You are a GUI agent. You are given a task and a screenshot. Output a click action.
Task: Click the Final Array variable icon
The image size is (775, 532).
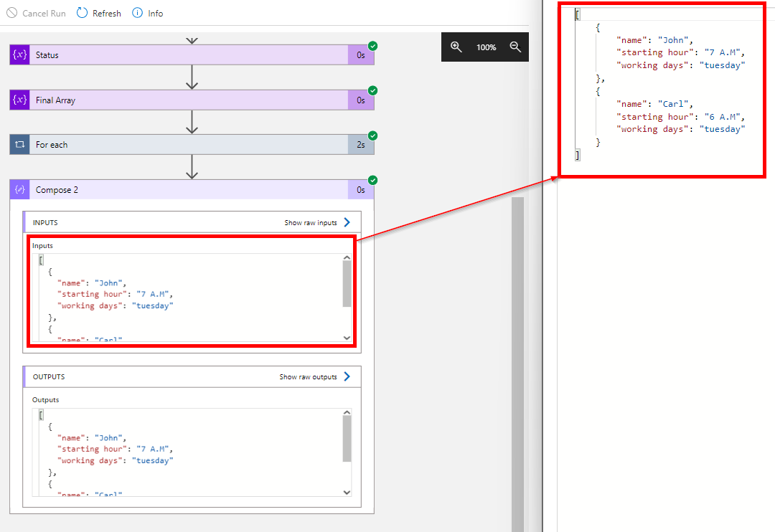(20, 100)
